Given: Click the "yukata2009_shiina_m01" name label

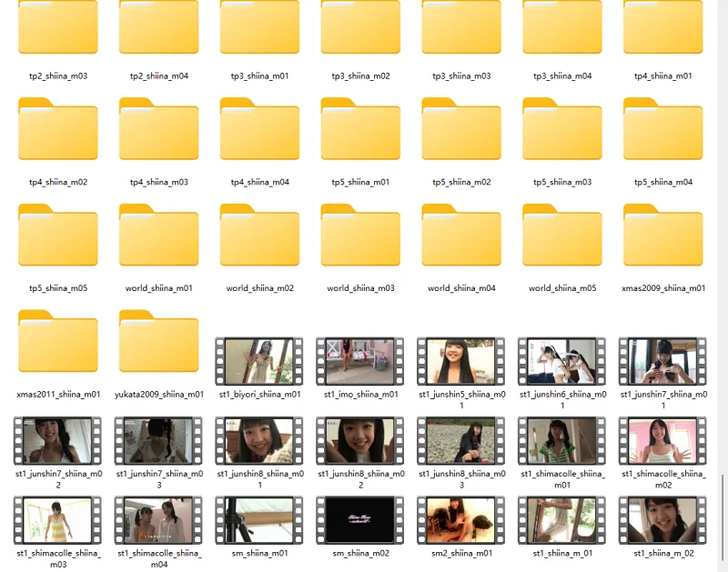Looking at the screenshot, I should click(158, 395).
